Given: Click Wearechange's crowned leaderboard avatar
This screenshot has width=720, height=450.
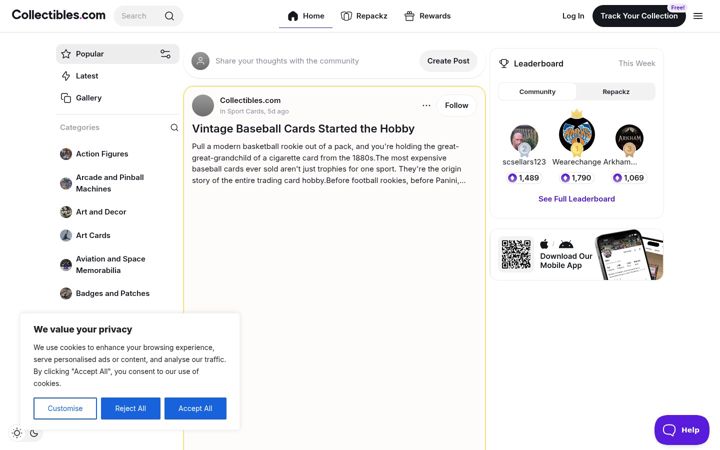Looking at the screenshot, I should coord(577,134).
